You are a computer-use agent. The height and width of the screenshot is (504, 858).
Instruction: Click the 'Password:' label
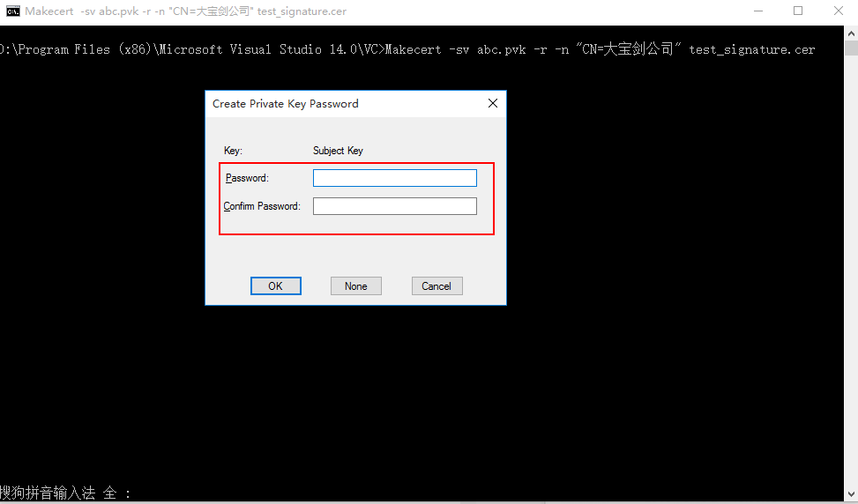click(247, 178)
